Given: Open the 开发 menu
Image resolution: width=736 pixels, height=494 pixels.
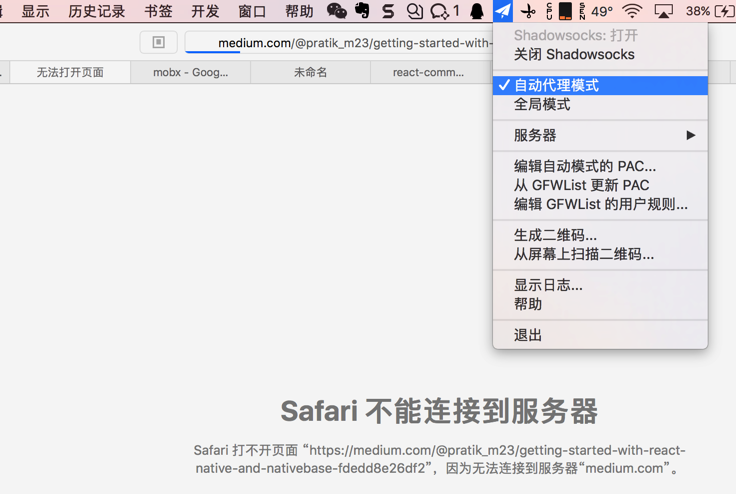Looking at the screenshot, I should pos(205,11).
